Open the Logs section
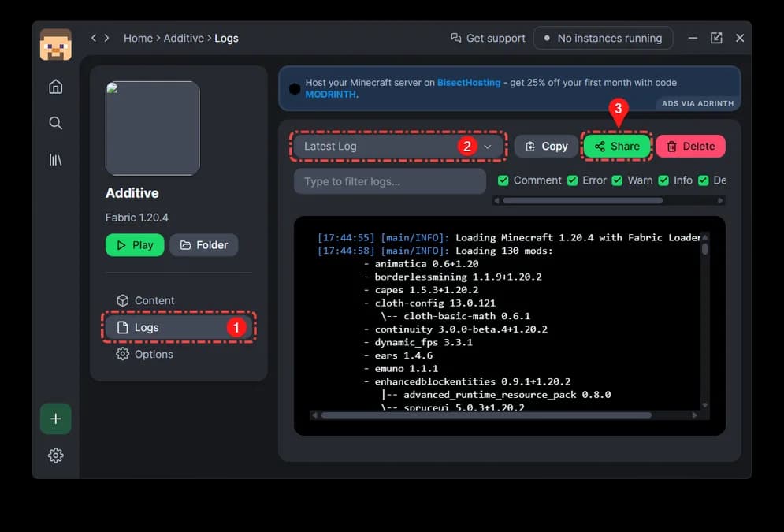784x532 pixels. 179,328
